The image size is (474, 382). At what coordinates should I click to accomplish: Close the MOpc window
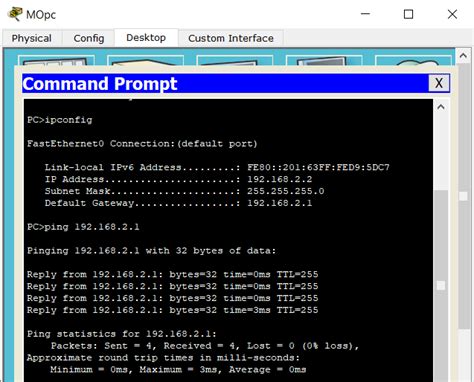click(x=452, y=14)
